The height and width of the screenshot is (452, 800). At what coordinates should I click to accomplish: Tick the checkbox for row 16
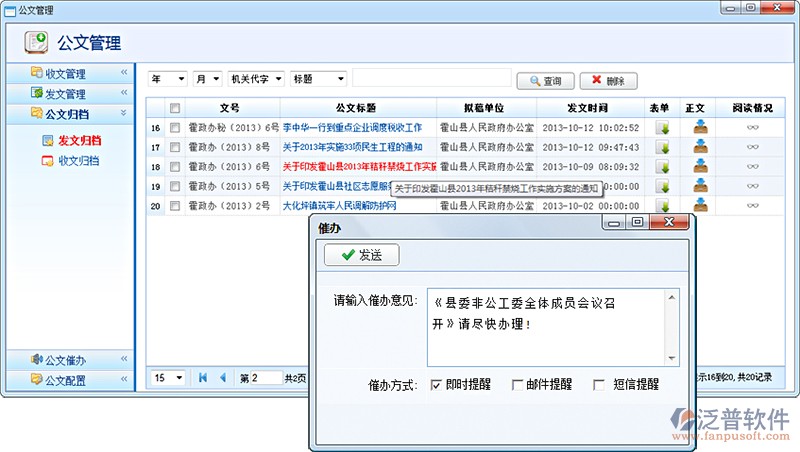coord(175,128)
